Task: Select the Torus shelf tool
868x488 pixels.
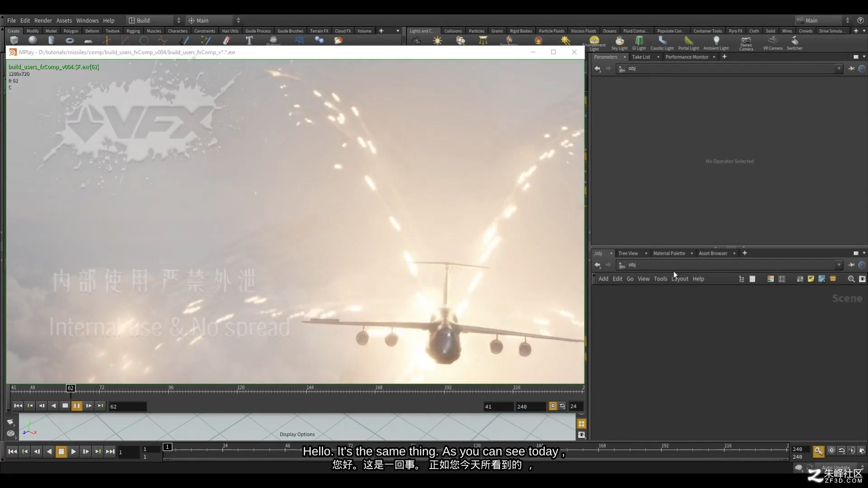Action: pos(70,40)
